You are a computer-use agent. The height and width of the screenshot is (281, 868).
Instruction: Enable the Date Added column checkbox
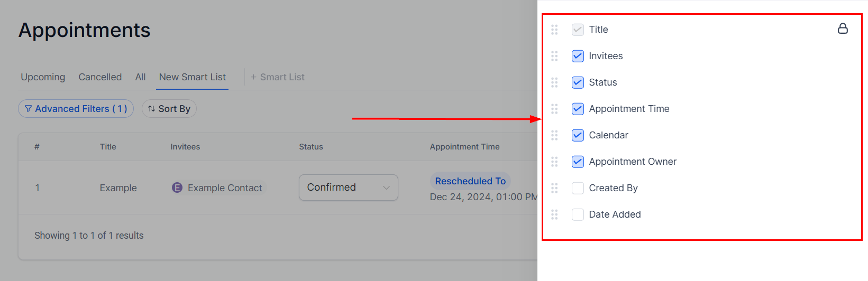click(578, 214)
